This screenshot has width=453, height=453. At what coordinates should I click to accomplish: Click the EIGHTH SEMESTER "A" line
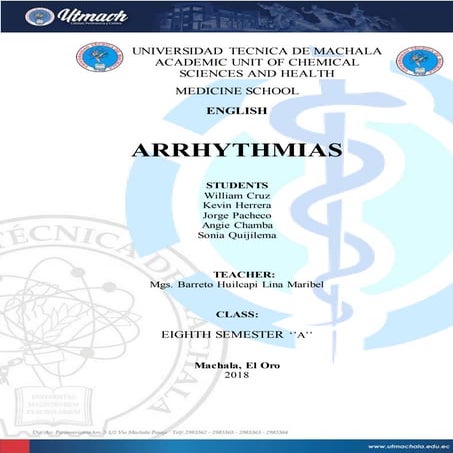237,334
